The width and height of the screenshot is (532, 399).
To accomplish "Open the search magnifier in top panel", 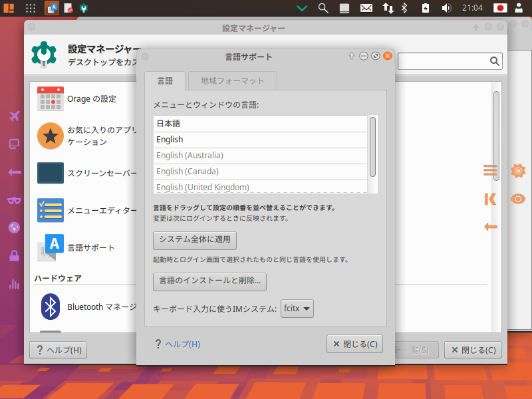I will click(x=323, y=8).
